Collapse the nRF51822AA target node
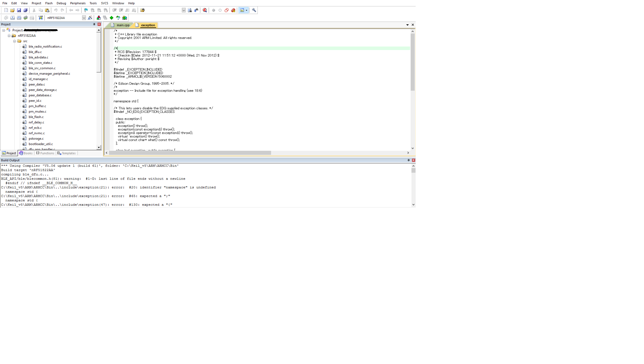Screen dimensions: 644x364 [9, 36]
